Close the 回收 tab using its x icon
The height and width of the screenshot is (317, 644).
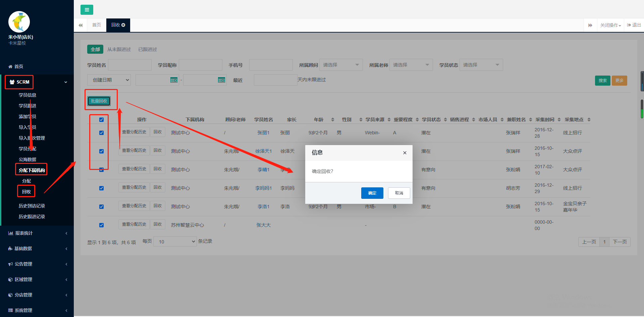pos(123,25)
